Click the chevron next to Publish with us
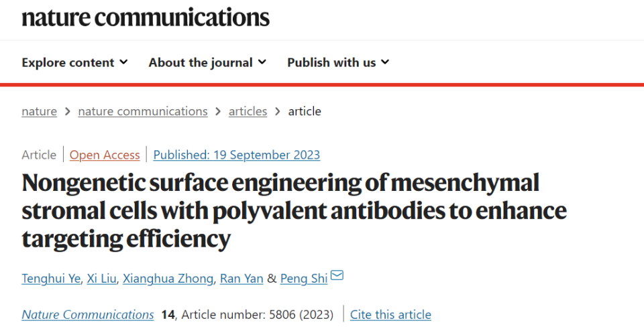The height and width of the screenshot is (335, 644). click(x=384, y=62)
